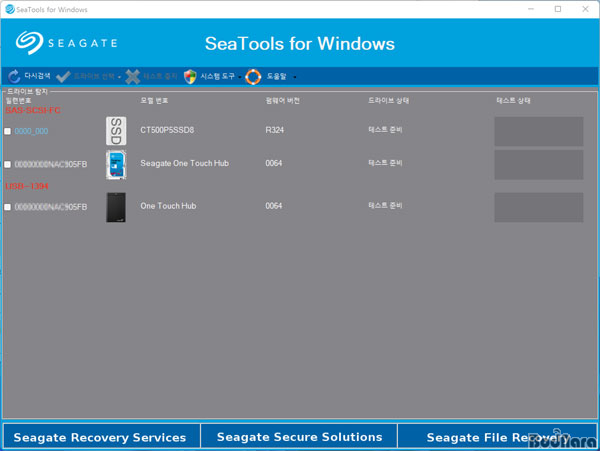Click the System Tools shield icon

[190, 77]
